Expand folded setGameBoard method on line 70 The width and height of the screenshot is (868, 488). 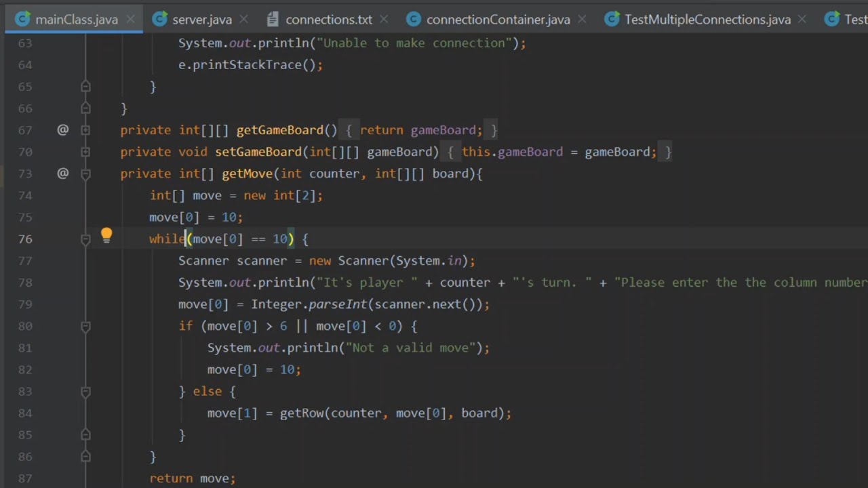coord(85,152)
